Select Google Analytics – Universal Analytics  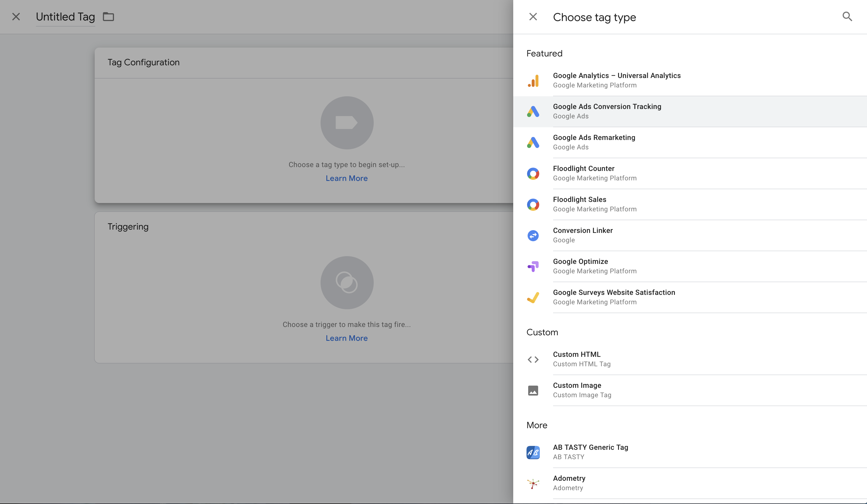point(690,80)
